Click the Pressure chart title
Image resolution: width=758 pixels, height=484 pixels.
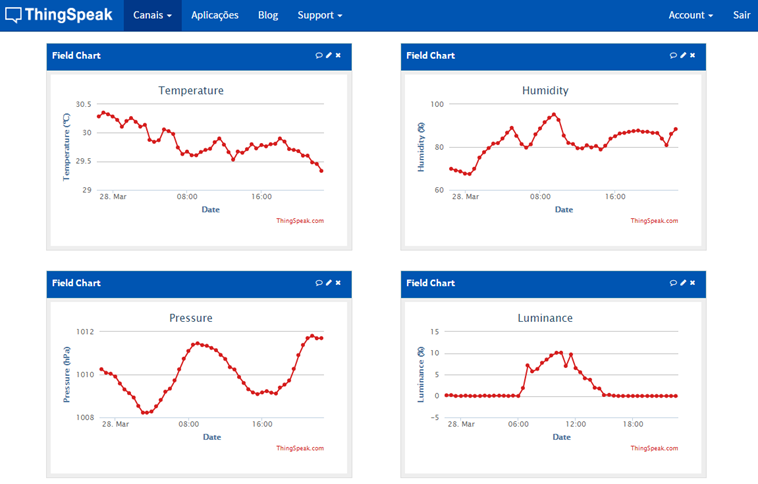click(191, 318)
